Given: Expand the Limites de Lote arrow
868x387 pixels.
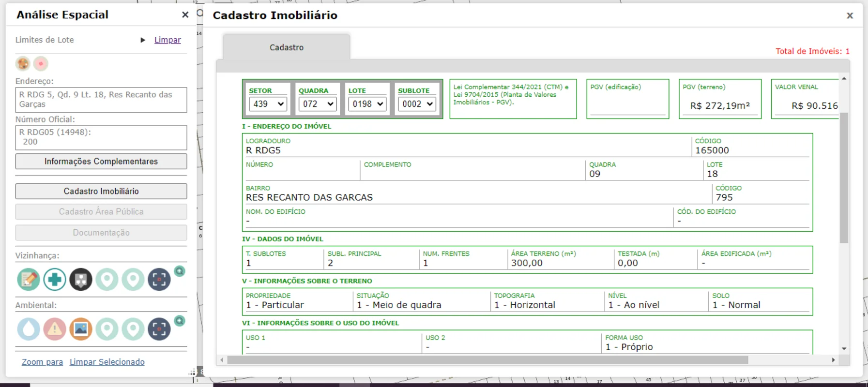Looking at the screenshot, I should (x=143, y=40).
